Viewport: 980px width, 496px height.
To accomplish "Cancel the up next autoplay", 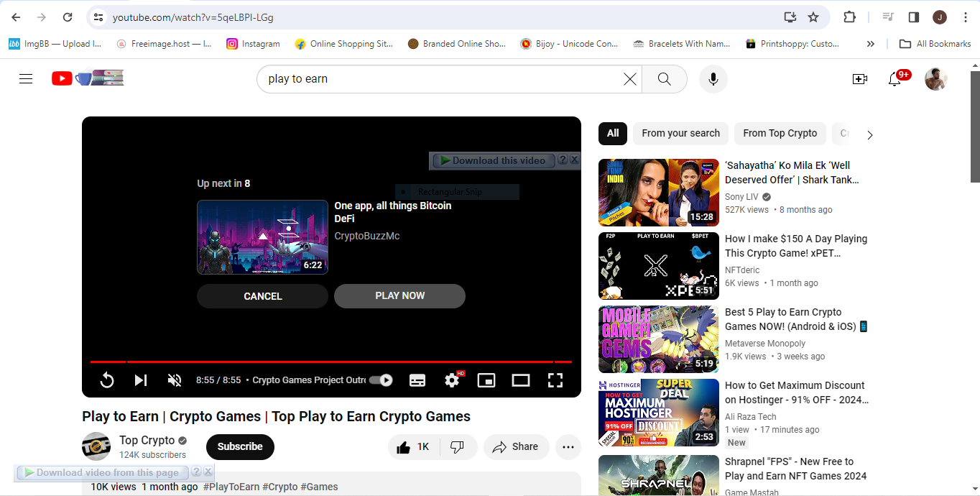I will tap(263, 296).
